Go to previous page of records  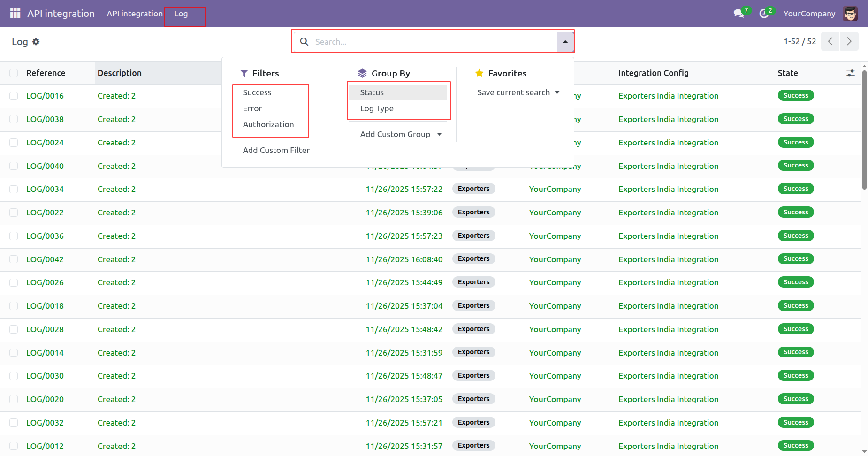[x=830, y=41]
